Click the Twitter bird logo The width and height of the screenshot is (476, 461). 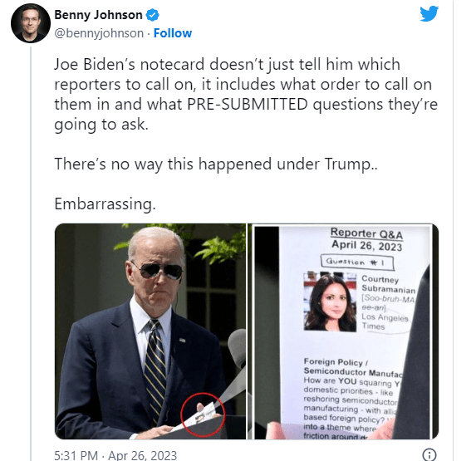pos(429,13)
